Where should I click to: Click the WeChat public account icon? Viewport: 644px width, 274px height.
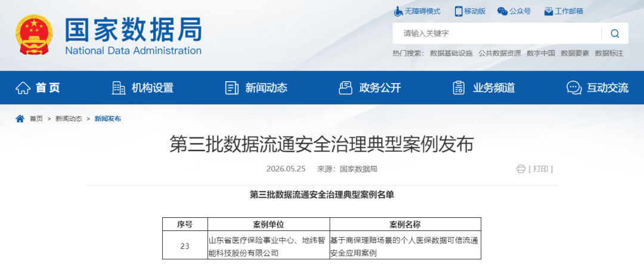(x=502, y=11)
